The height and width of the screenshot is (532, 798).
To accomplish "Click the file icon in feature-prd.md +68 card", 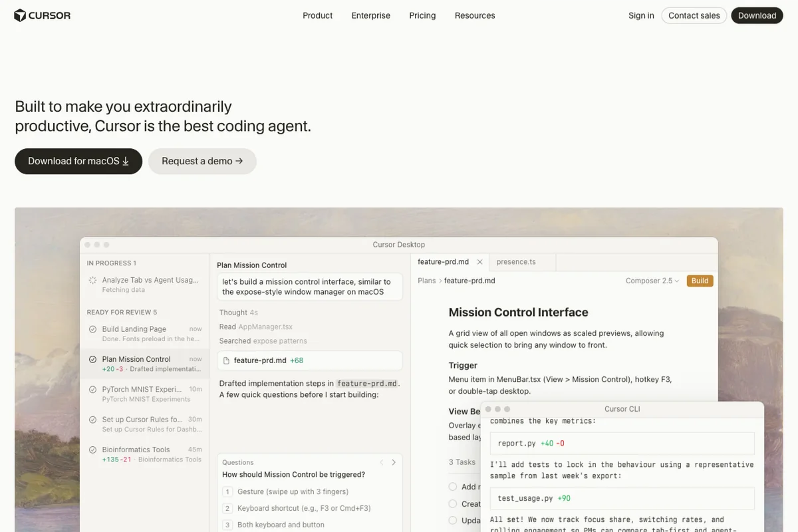I will [226, 360].
